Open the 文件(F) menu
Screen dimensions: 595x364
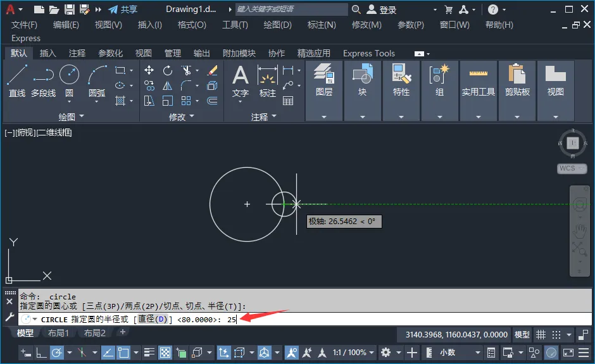24,25
